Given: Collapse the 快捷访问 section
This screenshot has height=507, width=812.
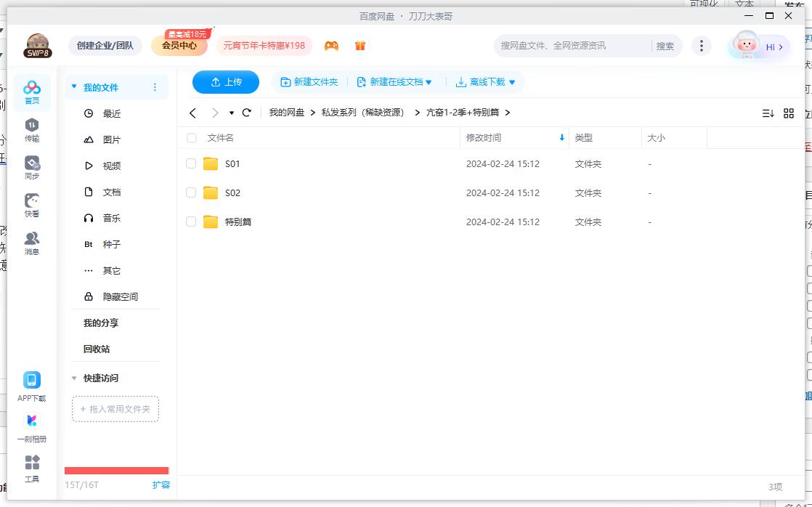Looking at the screenshot, I should [73, 378].
